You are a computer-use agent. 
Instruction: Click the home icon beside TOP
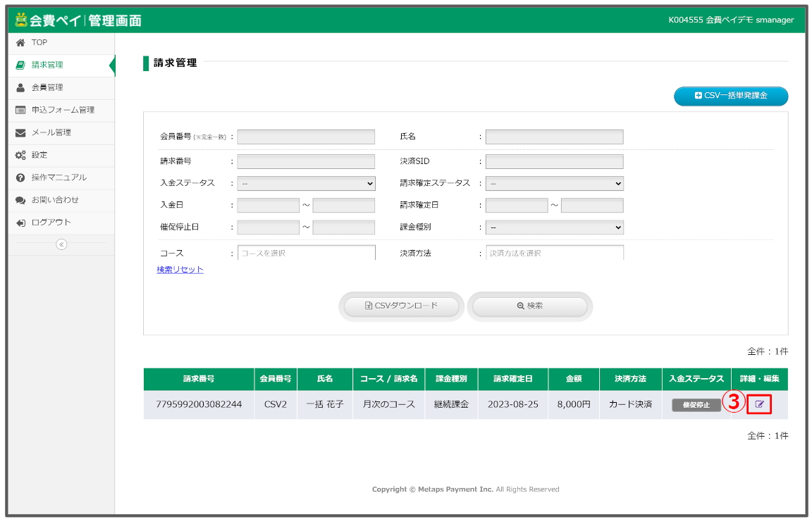pyautogui.click(x=20, y=43)
